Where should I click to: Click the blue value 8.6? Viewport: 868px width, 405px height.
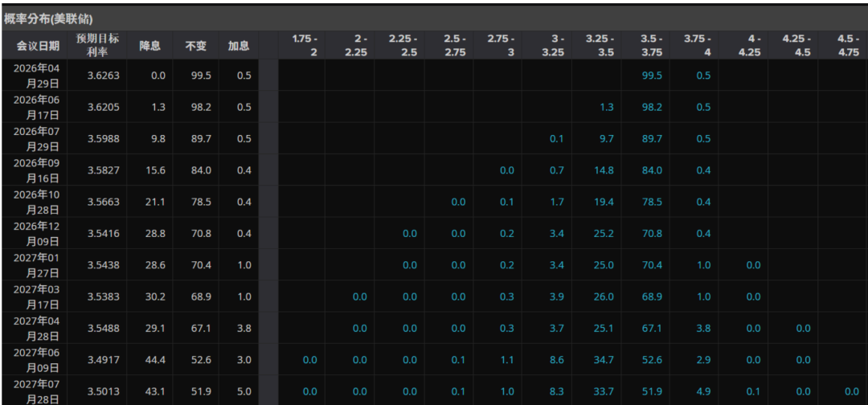coord(557,360)
